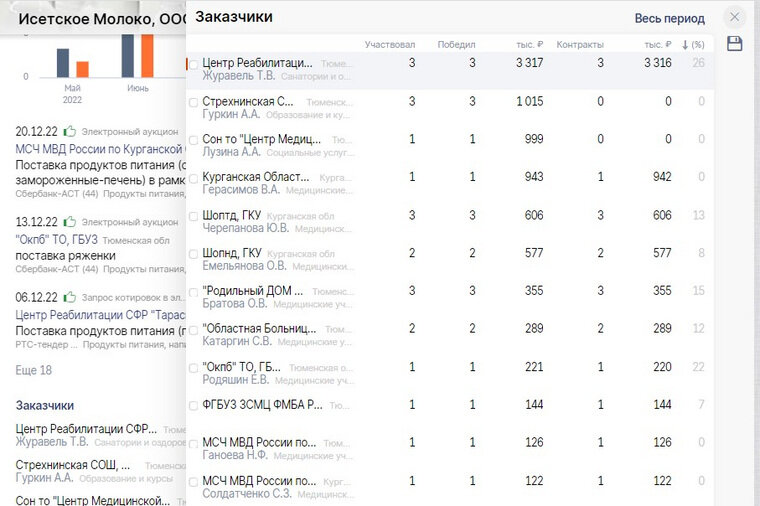
Task: Click the 1 015 amount cell
Action: [x=529, y=101]
